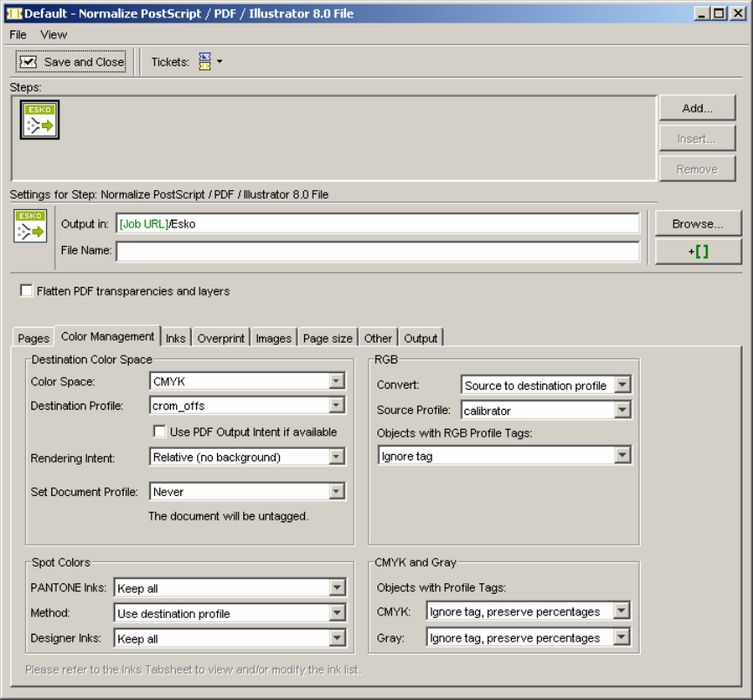Image resolution: width=753 pixels, height=700 pixels.
Task: Click the 'Settings for Step' heading text
Action: coord(169,194)
